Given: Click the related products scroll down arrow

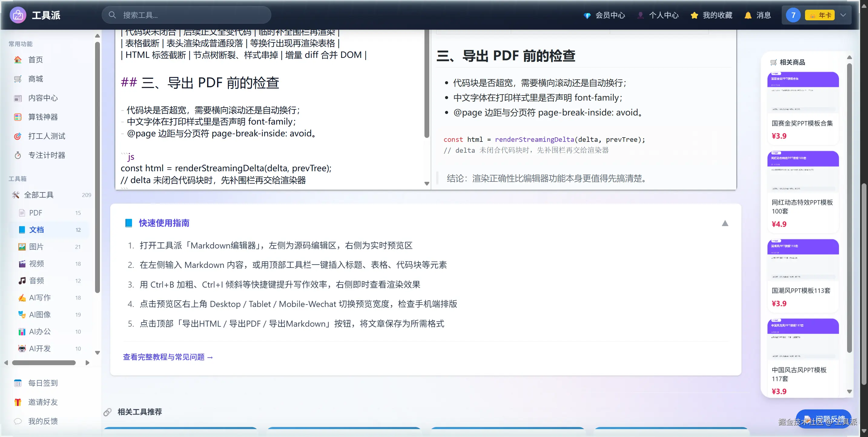Looking at the screenshot, I should [x=850, y=392].
